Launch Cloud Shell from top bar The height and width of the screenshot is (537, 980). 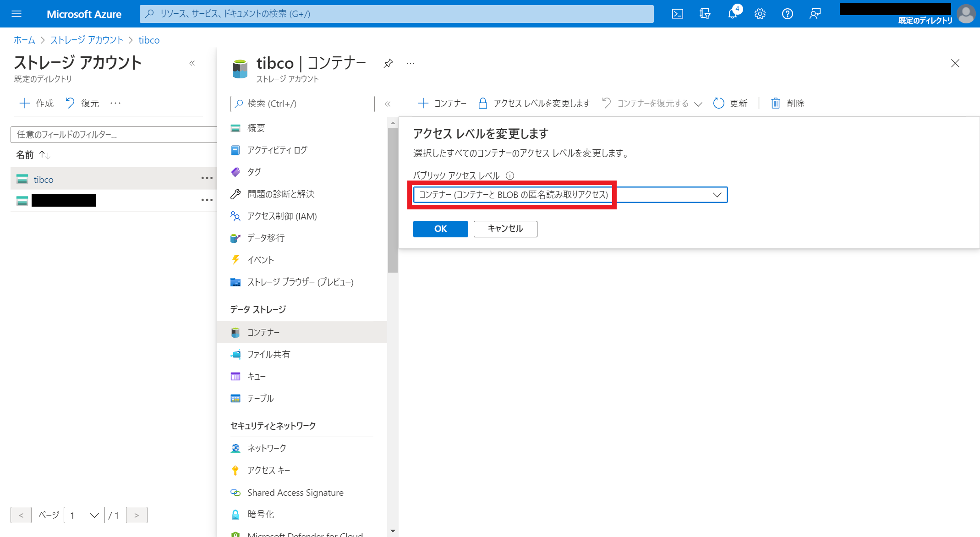coord(677,14)
